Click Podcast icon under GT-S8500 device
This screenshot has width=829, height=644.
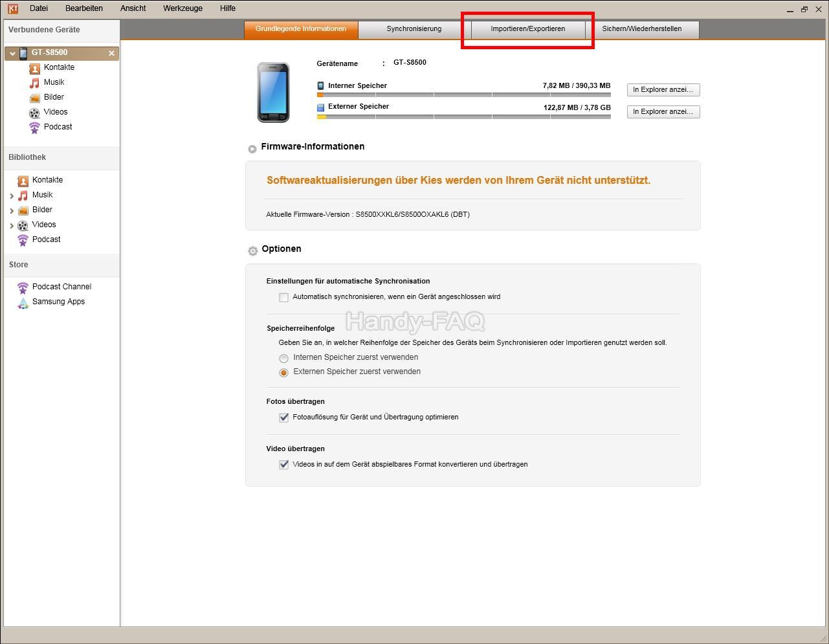coord(34,128)
